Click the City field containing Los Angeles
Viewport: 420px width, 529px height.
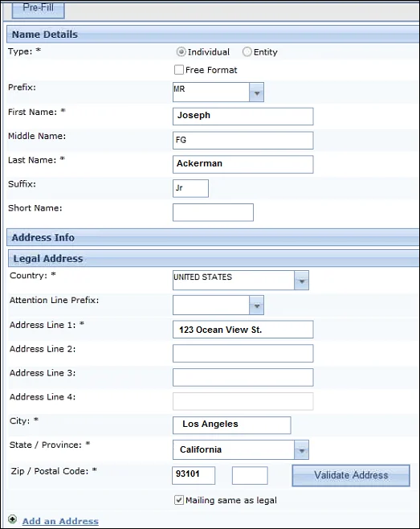pos(232,425)
